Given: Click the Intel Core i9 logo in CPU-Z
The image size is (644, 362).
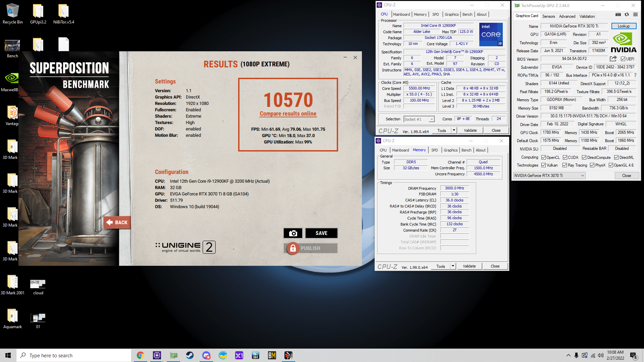Looking at the screenshot, I should click(x=491, y=35).
